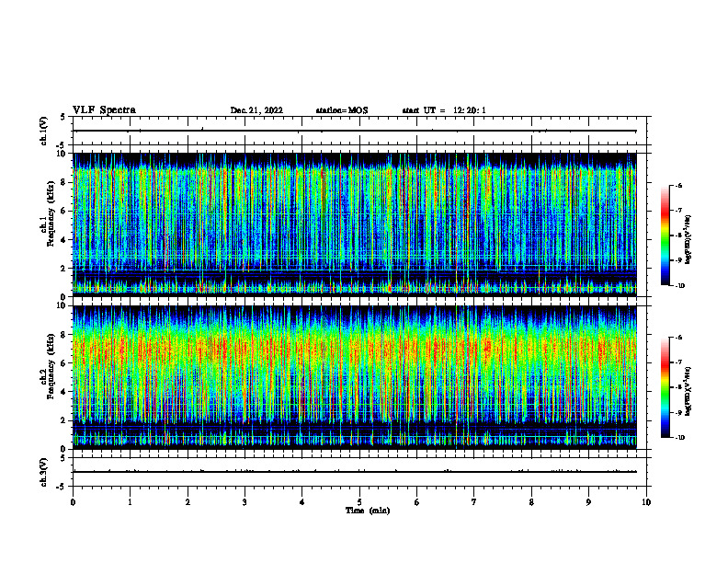
Task: Click time axis tick label "7"
Action: click(x=474, y=502)
